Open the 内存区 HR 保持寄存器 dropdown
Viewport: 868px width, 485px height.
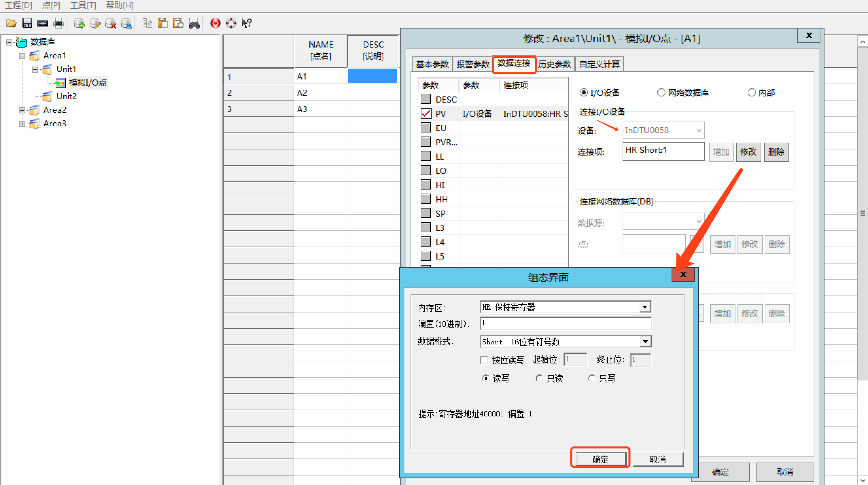click(645, 307)
